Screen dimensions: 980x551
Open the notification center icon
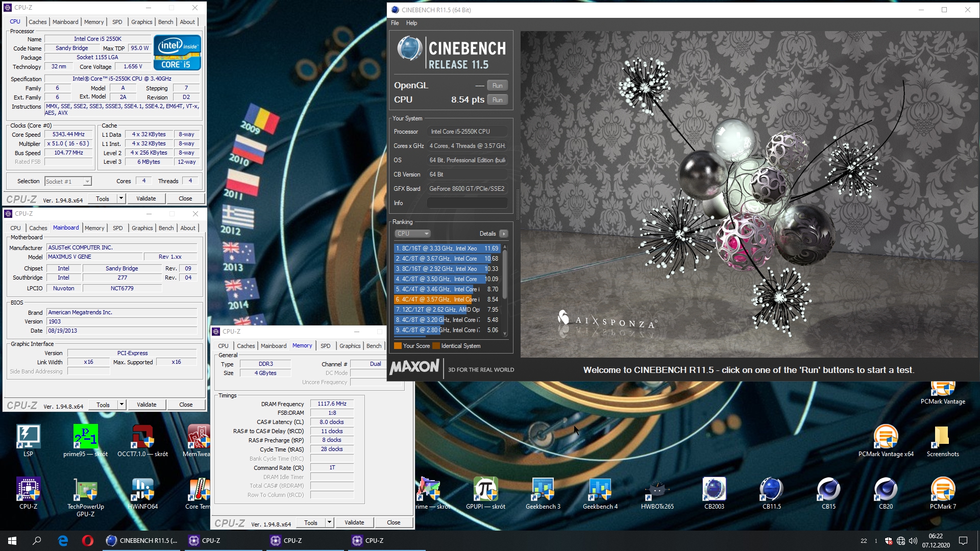963,541
